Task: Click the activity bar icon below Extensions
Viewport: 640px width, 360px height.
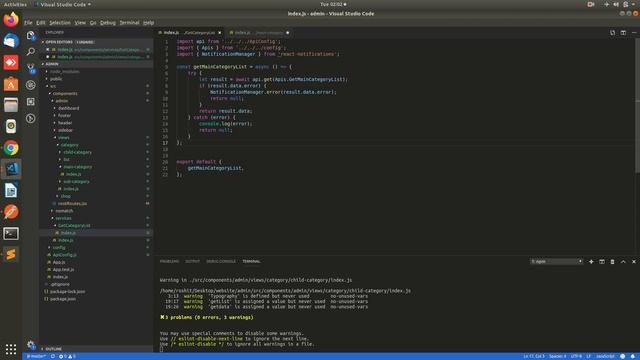Action: pos(31,118)
